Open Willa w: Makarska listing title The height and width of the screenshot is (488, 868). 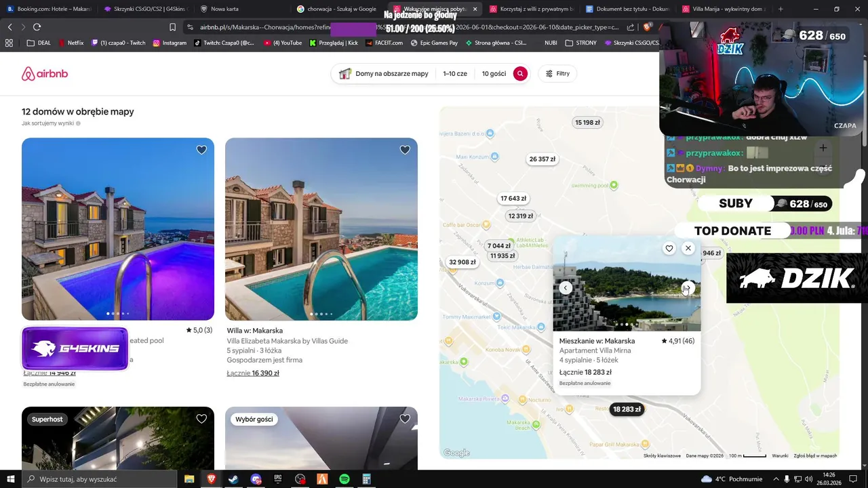255,331
